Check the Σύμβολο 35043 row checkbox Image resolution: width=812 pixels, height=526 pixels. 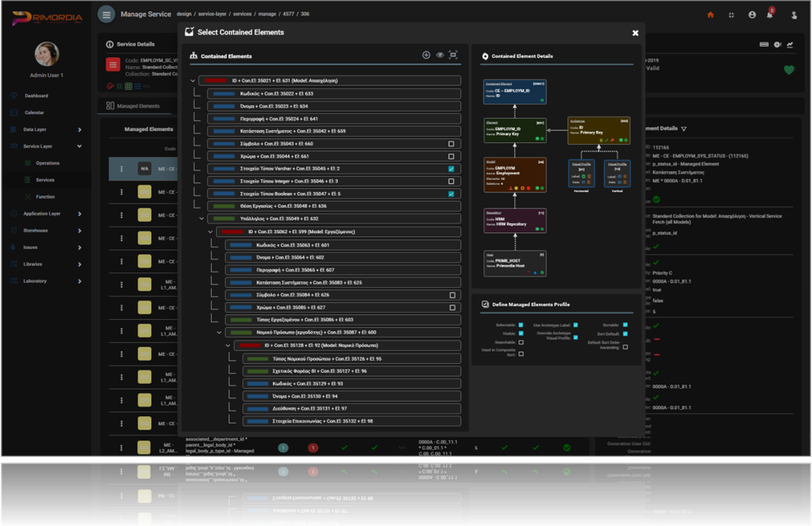451,144
